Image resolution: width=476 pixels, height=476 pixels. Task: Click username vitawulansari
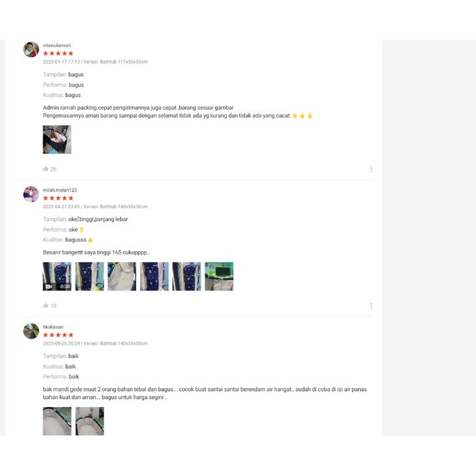[57, 45]
